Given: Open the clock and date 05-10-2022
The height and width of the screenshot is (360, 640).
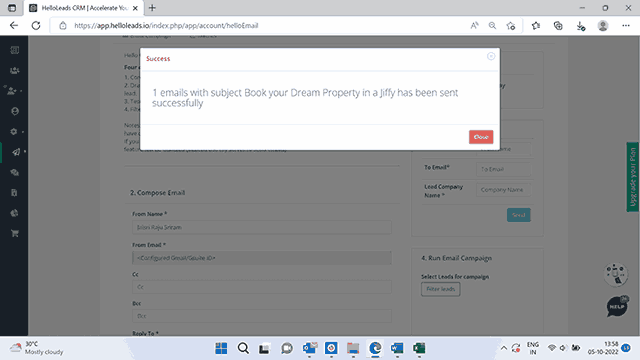Looking at the screenshot, I should coord(603,348).
